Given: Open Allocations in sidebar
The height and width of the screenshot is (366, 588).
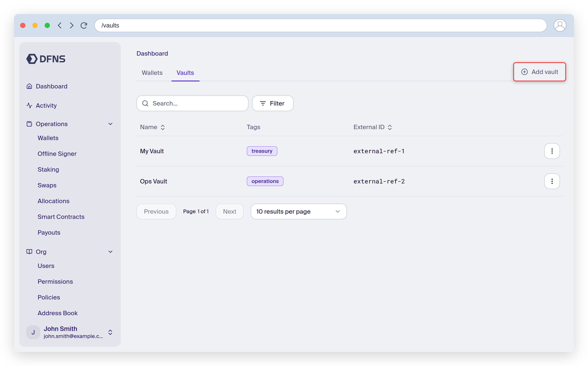Looking at the screenshot, I should click(53, 201).
